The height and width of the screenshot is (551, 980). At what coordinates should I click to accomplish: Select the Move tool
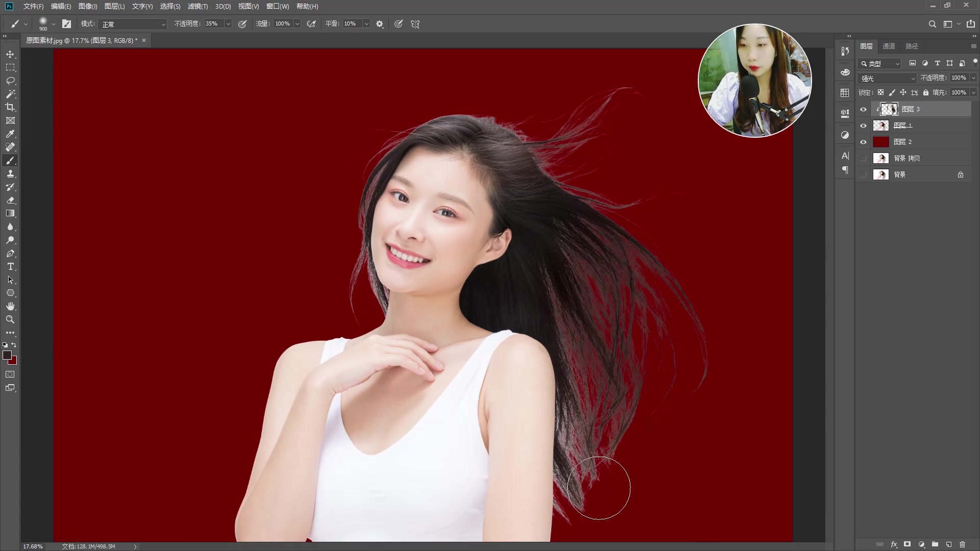(x=10, y=54)
